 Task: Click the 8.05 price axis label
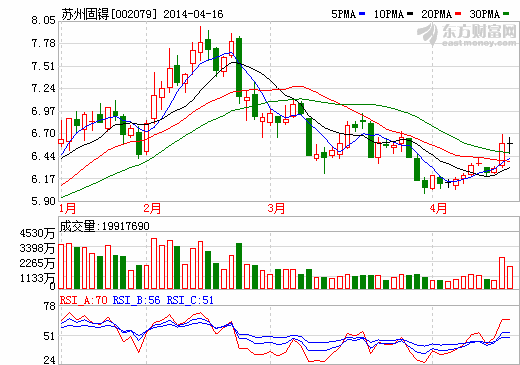click(43, 20)
